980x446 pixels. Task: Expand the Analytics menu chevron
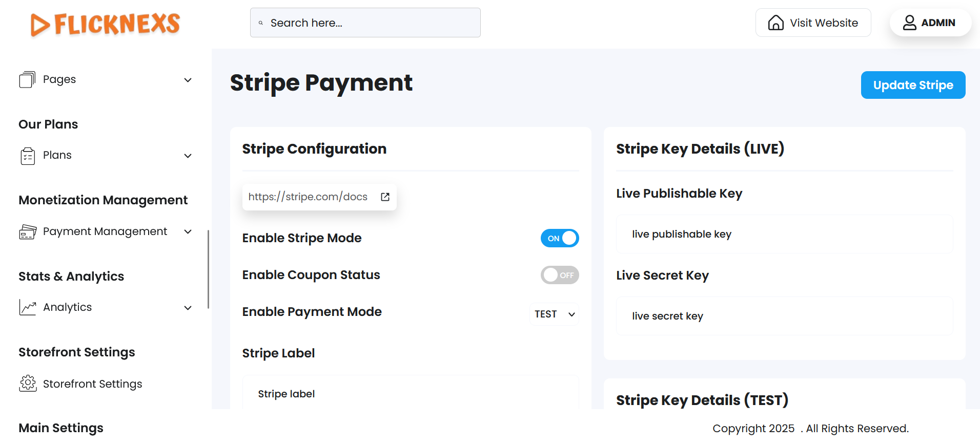[x=188, y=308]
